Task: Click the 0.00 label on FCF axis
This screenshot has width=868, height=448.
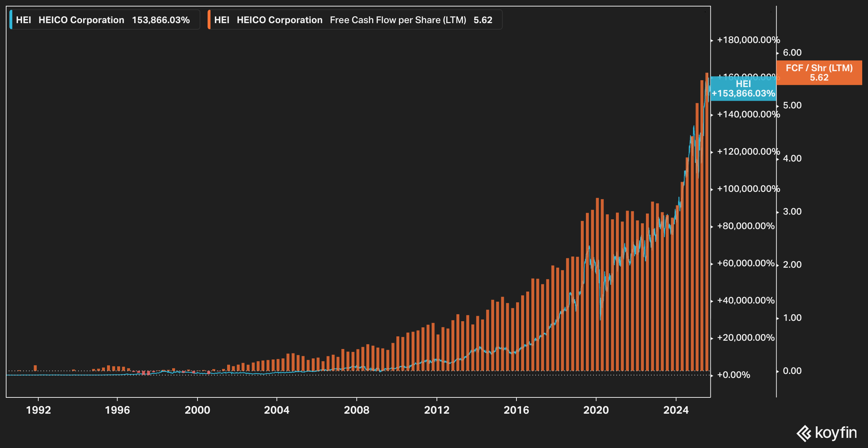Action: pyautogui.click(x=792, y=371)
